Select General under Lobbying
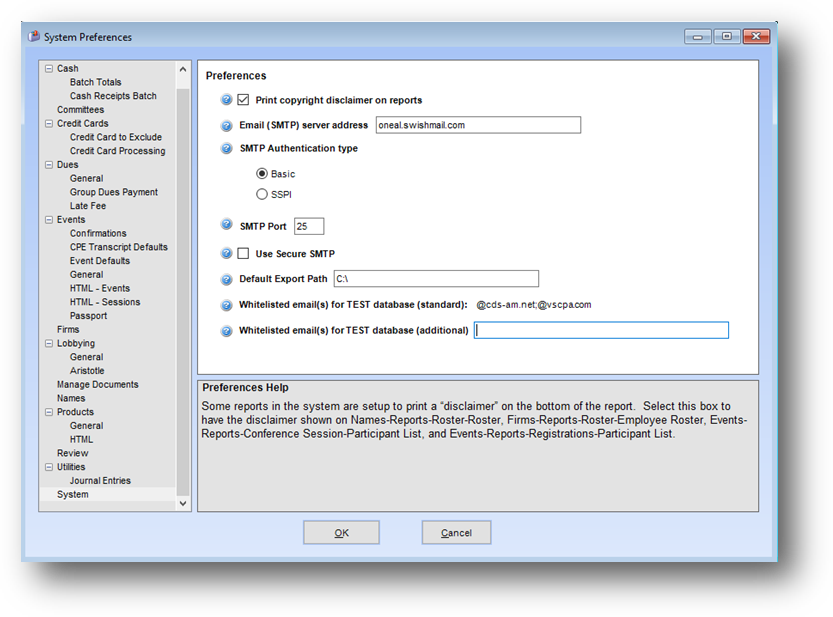Viewport: 833px width, 617px height. [x=87, y=357]
